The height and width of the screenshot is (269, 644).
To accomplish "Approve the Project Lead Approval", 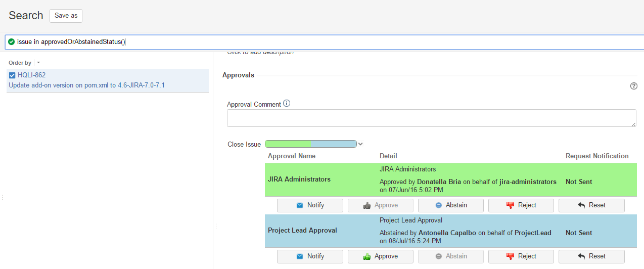I will click(x=380, y=256).
